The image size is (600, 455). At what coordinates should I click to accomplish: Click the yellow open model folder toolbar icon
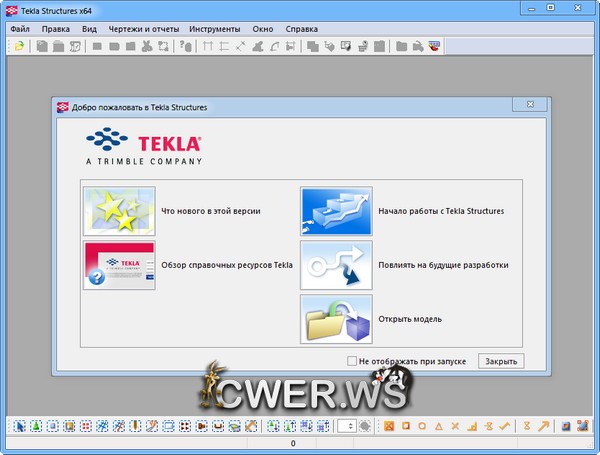(19, 46)
